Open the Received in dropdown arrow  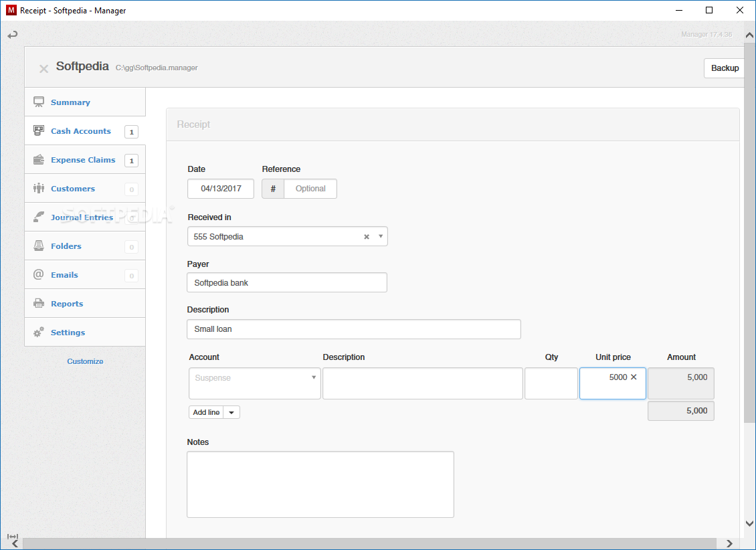click(381, 236)
